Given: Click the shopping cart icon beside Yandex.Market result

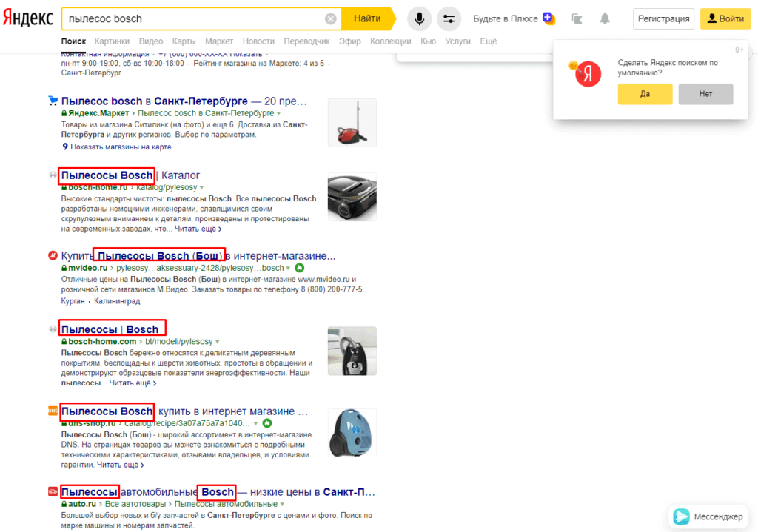Looking at the screenshot, I should pos(53,101).
